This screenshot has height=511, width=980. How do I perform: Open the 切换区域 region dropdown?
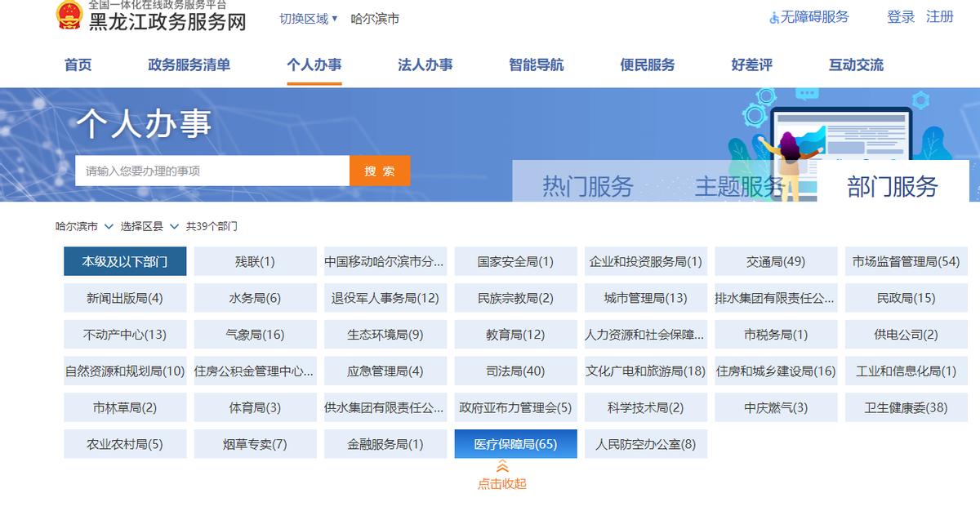point(306,17)
